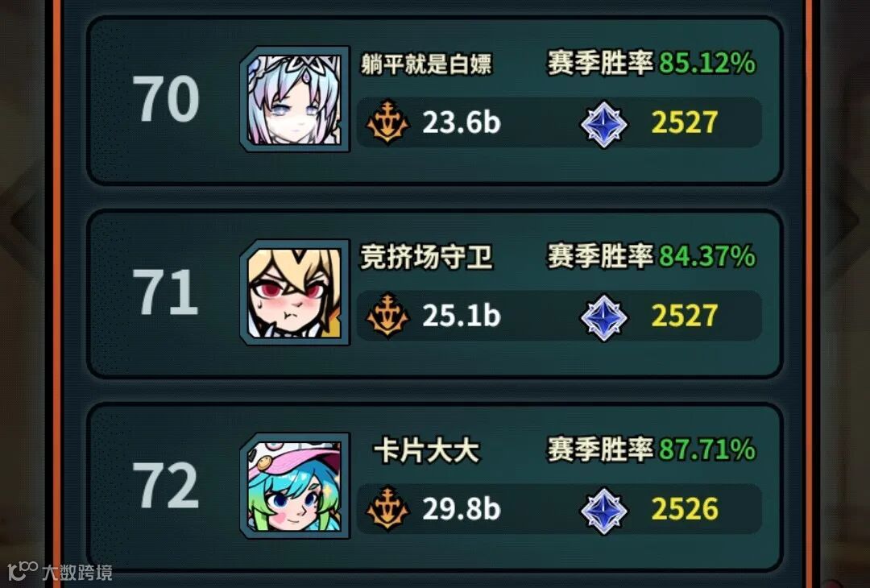Viewport: 870px width, 588px height.
Task: Tap anchor power icon beside 23.6b
Action: [387, 122]
